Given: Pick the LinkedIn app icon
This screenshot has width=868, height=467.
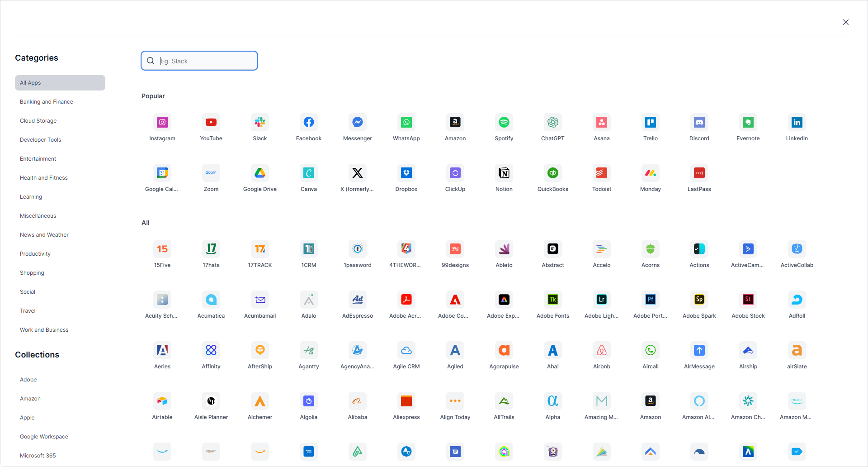Looking at the screenshot, I should tap(797, 122).
